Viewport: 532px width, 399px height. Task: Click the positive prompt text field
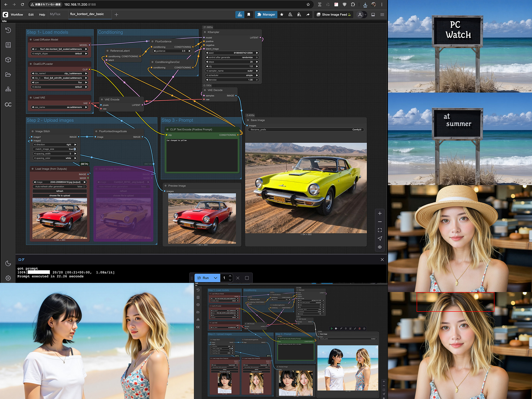202,155
